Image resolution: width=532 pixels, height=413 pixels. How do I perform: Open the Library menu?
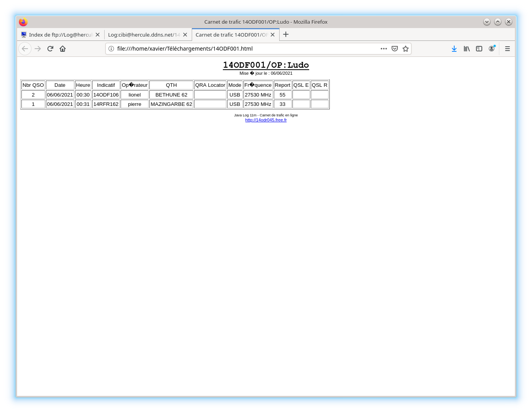click(x=467, y=49)
